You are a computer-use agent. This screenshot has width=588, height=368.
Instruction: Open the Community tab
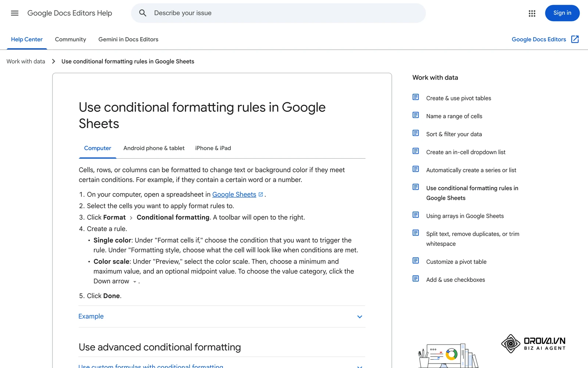[71, 39]
